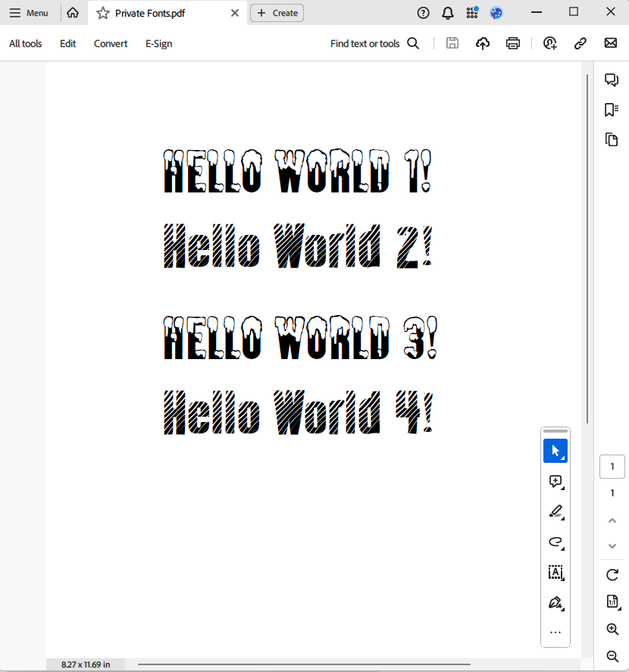Select the Add text box tool
This screenshot has height=672, width=629.
point(555,572)
